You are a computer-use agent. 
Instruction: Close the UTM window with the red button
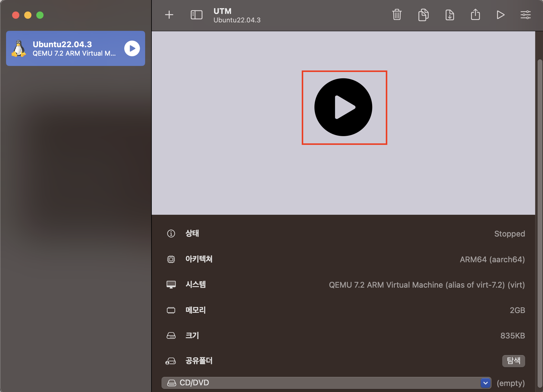click(16, 15)
